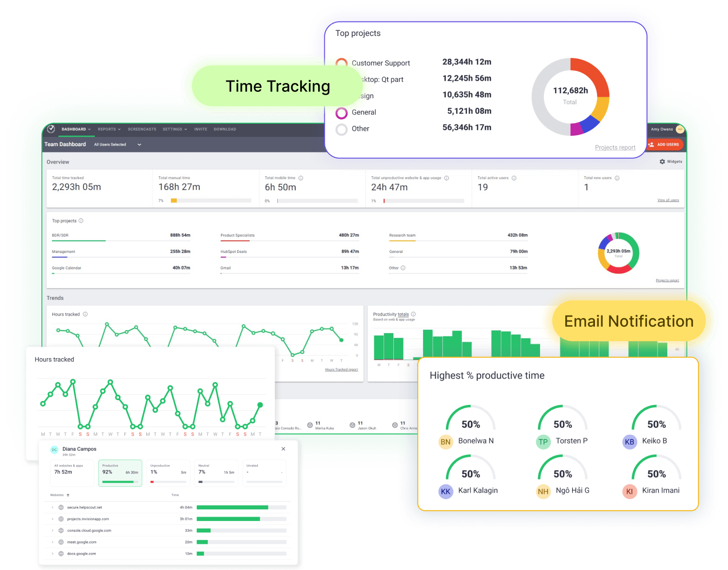The width and height of the screenshot is (728, 570).
Task: Open the Download page
Action: pyautogui.click(x=225, y=129)
